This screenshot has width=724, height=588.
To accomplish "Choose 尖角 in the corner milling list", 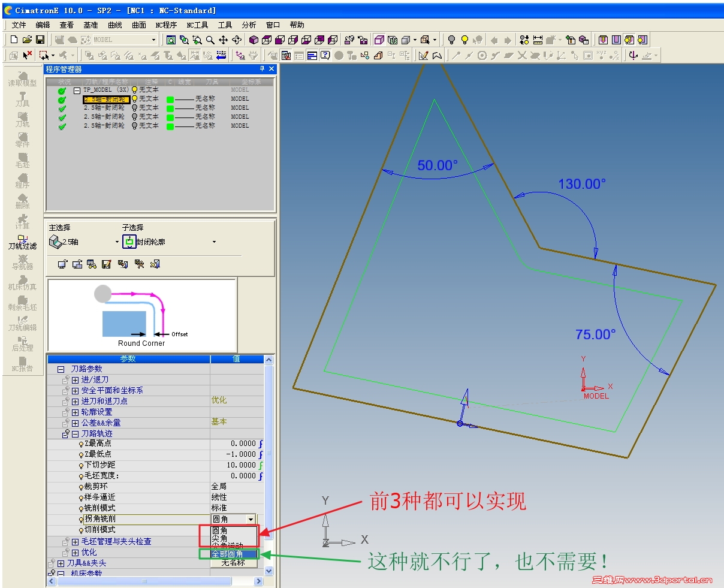I will click(234, 538).
